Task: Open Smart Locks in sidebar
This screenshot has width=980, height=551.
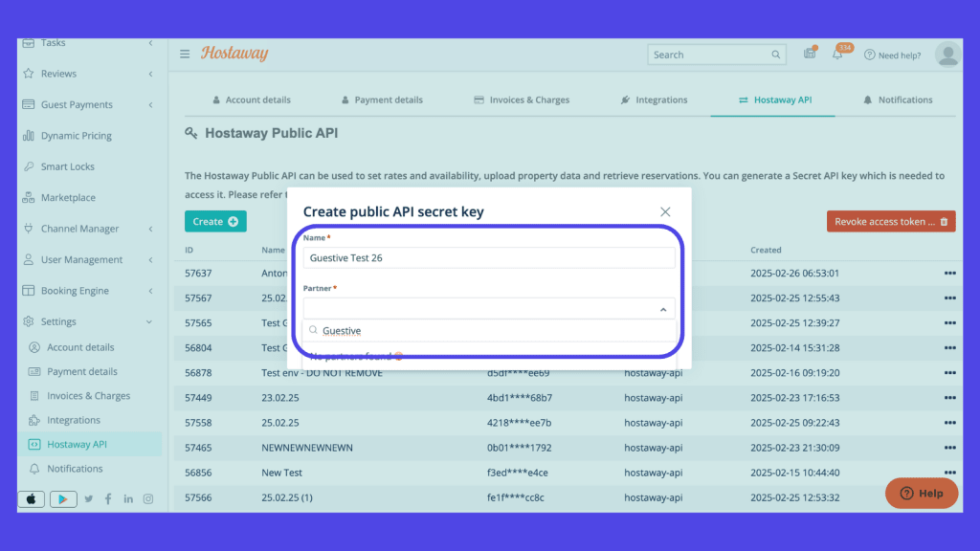Action: pyautogui.click(x=68, y=166)
